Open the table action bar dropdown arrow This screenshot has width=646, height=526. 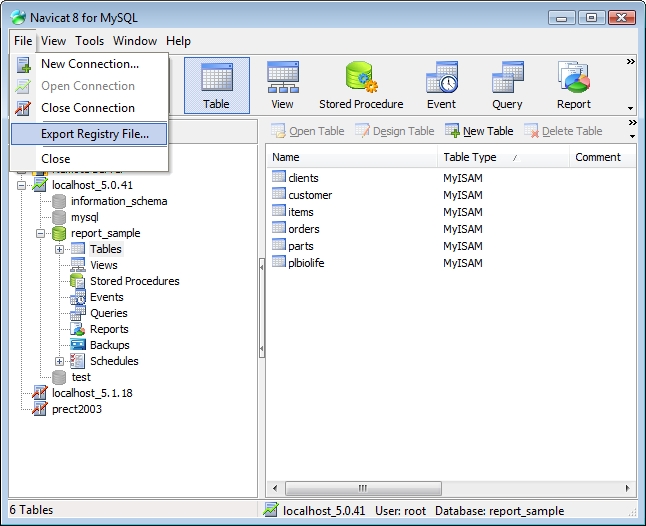632,136
